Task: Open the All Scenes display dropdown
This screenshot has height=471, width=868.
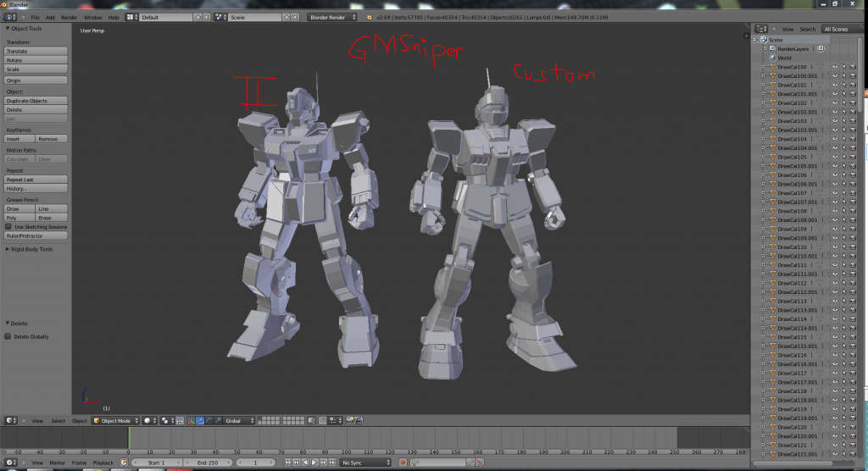Action: click(x=842, y=29)
